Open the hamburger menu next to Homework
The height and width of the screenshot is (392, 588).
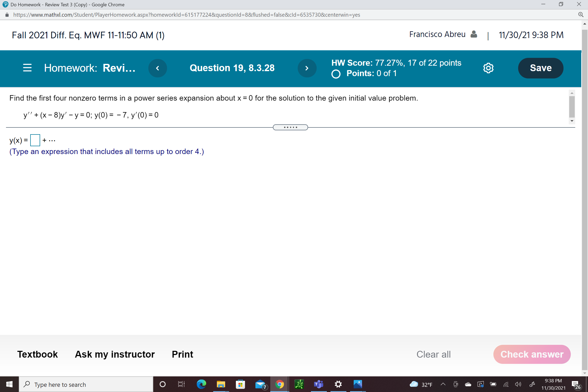pos(27,68)
